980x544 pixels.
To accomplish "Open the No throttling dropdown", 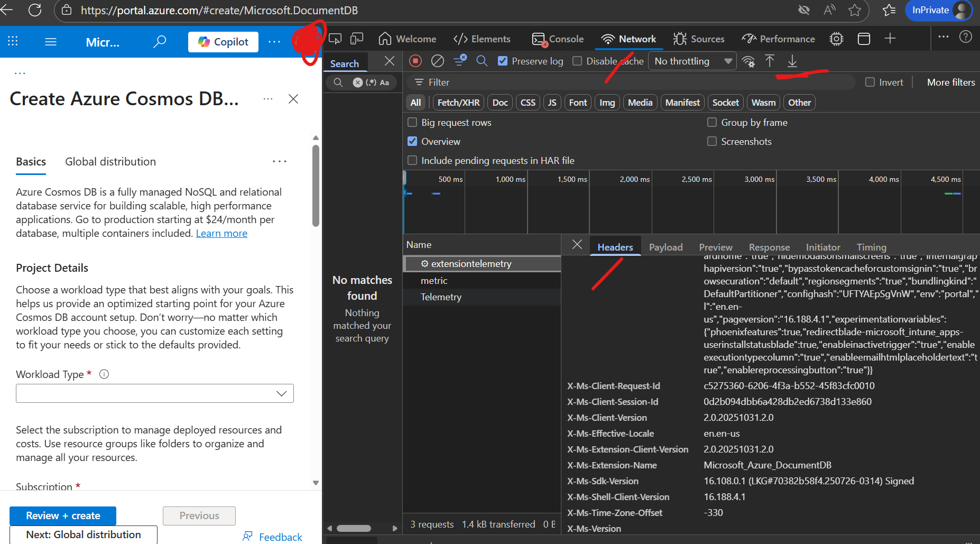I will pyautogui.click(x=692, y=61).
